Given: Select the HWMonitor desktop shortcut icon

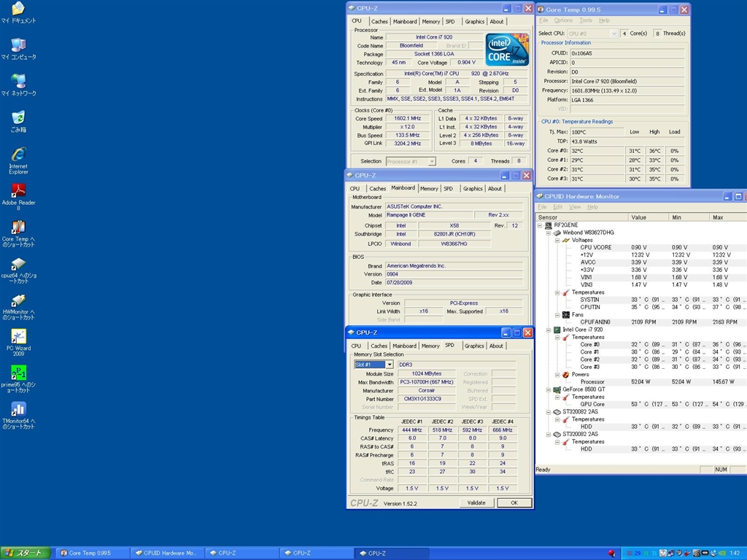Looking at the screenshot, I should [18, 300].
